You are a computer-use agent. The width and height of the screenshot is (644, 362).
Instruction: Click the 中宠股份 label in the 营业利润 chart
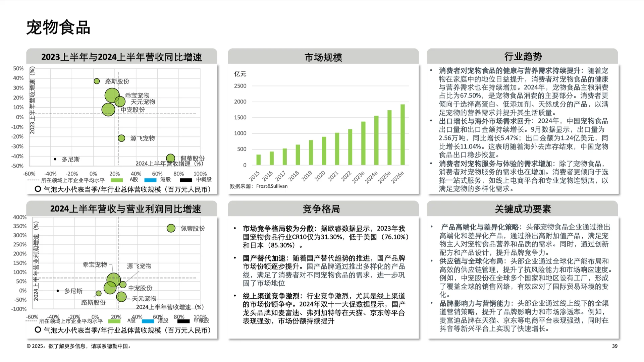pos(140,288)
